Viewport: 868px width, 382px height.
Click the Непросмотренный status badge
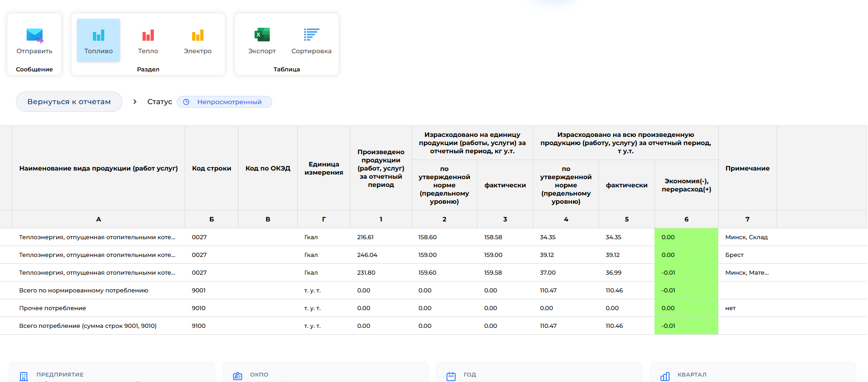point(224,102)
